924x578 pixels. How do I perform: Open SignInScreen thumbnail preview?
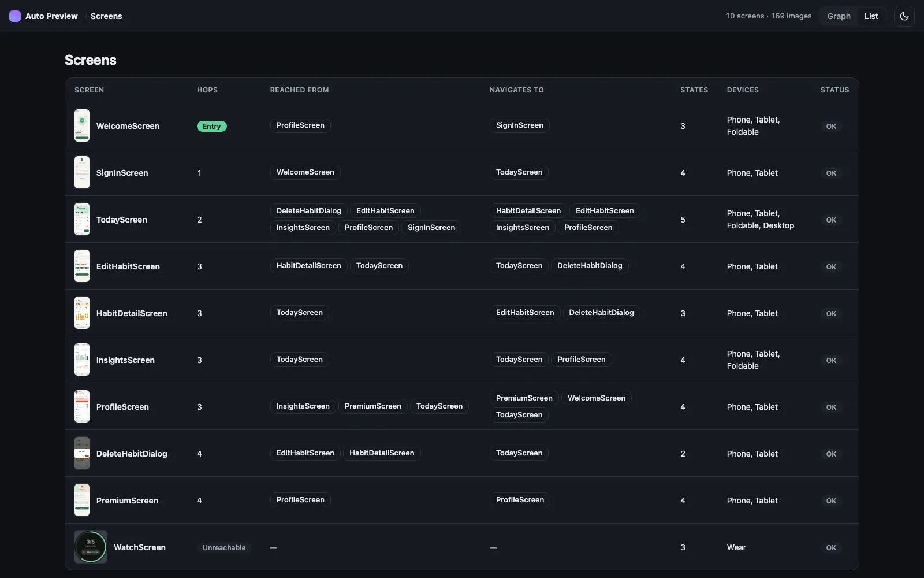tap(82, 172)
